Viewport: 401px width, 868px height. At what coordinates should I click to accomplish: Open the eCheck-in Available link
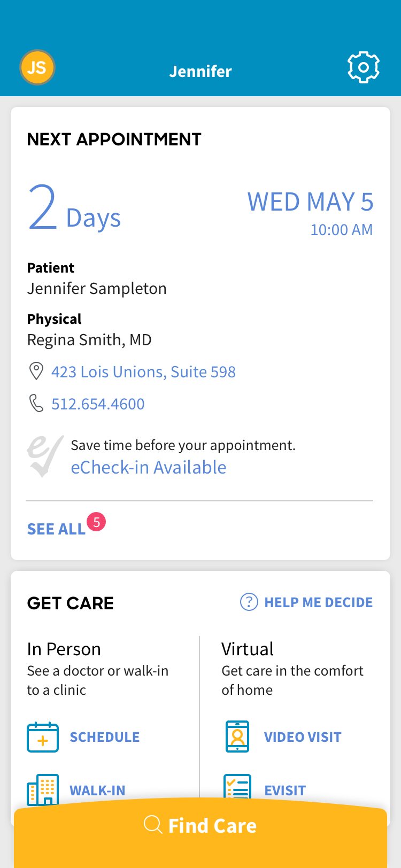coord(149,468)
